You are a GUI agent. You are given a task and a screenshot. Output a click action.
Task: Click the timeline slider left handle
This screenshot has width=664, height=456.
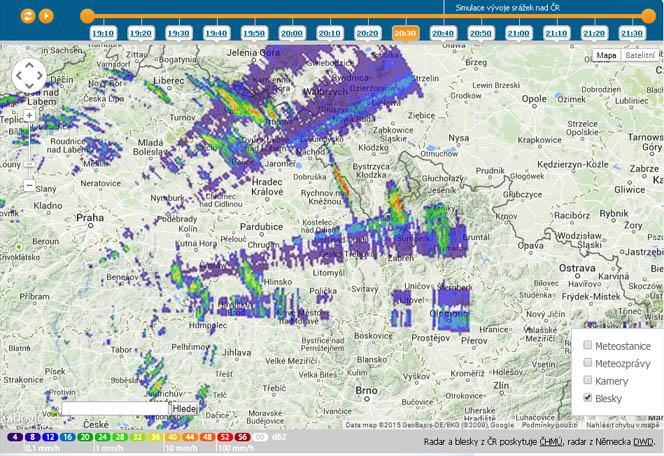coord(87,16)
